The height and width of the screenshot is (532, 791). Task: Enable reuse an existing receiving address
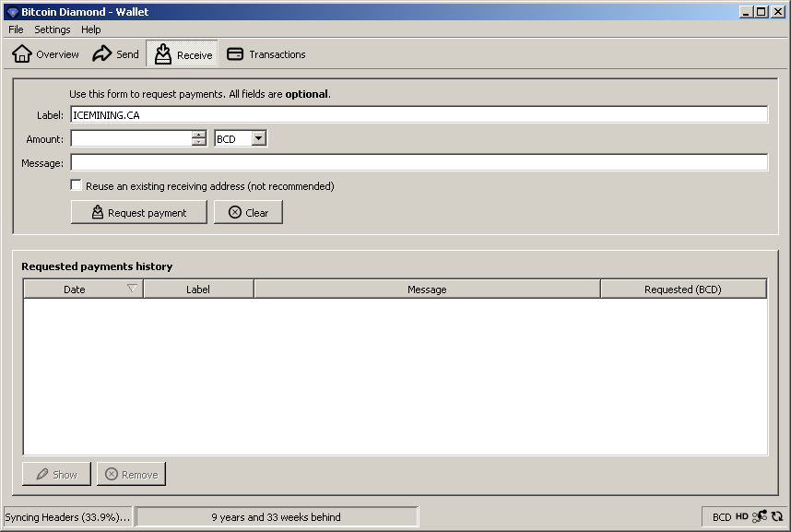(x=76, y=185)
